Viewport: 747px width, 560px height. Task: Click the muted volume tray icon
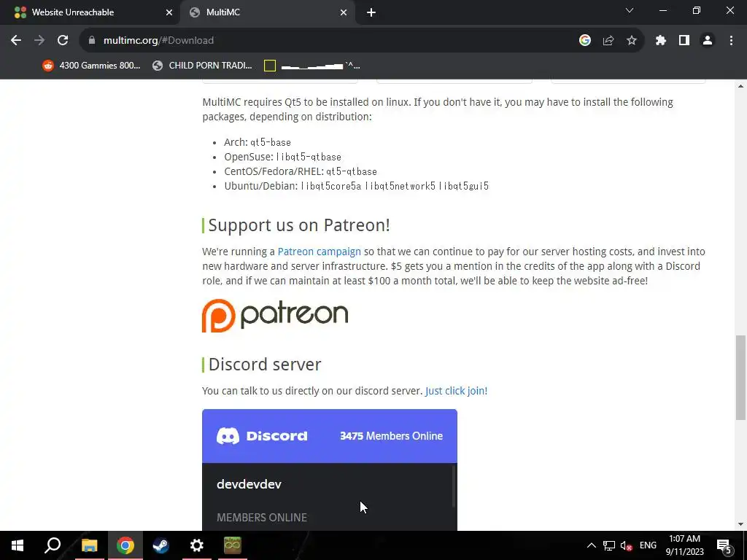pos(627,545)
